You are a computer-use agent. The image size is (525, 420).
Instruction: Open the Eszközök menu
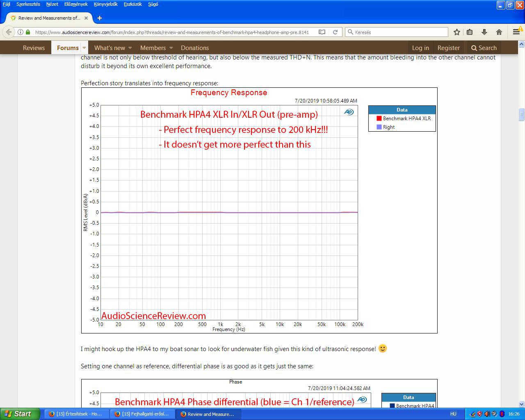click(x=133, y=4)
